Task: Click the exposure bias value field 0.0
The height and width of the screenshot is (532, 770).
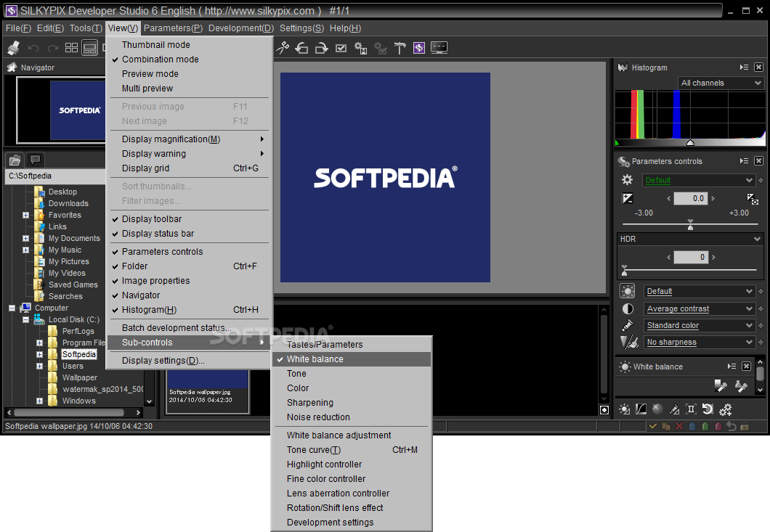Action: pos(690,198)
